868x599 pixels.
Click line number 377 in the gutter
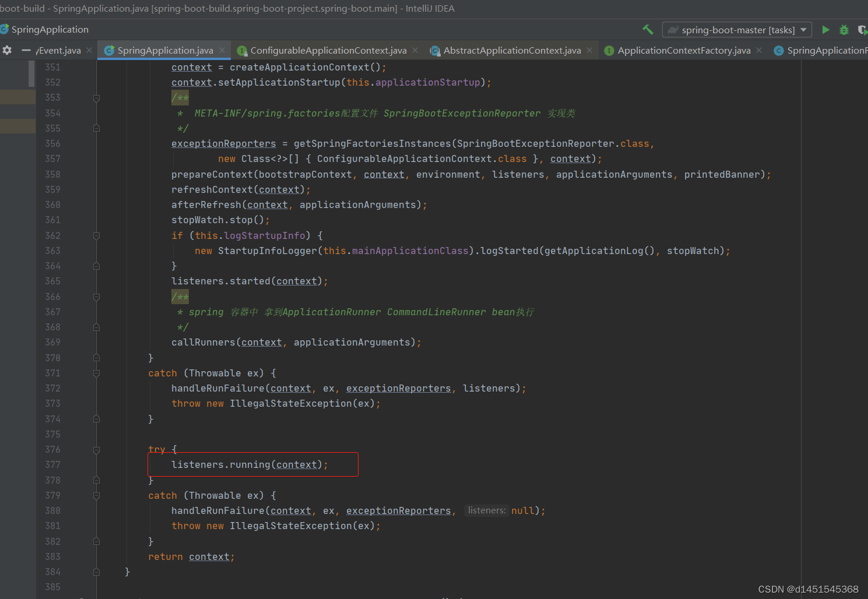[x=52, y=464]
